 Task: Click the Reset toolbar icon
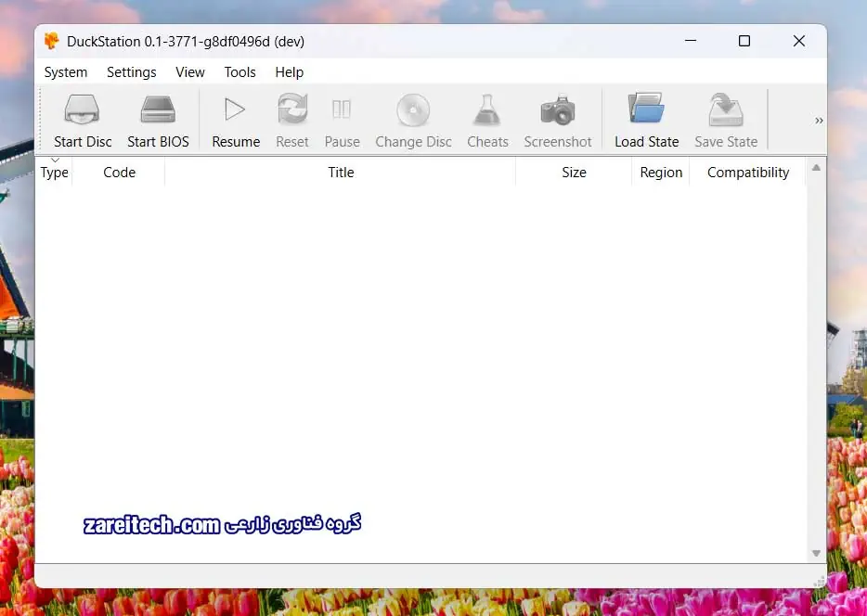point(292,111)
